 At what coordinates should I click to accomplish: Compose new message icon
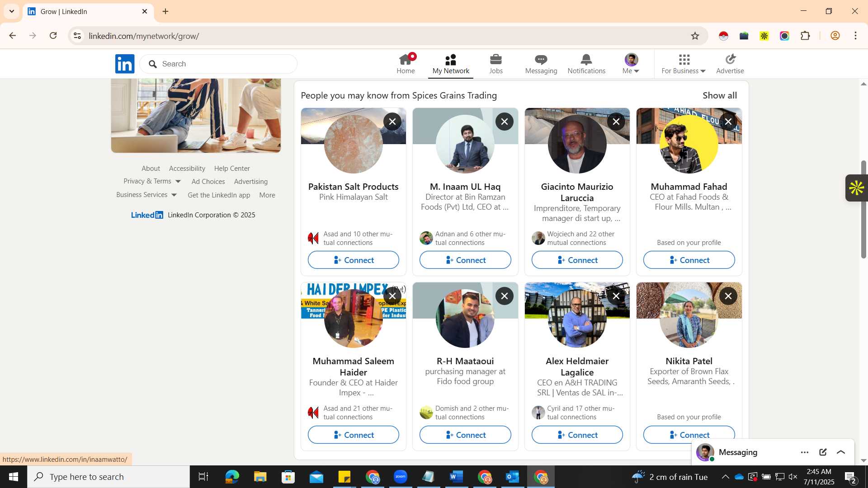823,452
